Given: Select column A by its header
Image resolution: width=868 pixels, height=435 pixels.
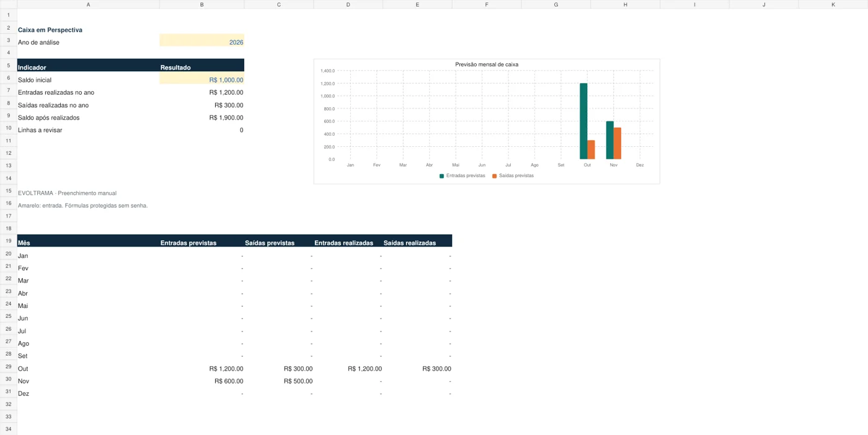Looking at the screenshot, I should 88,4.
